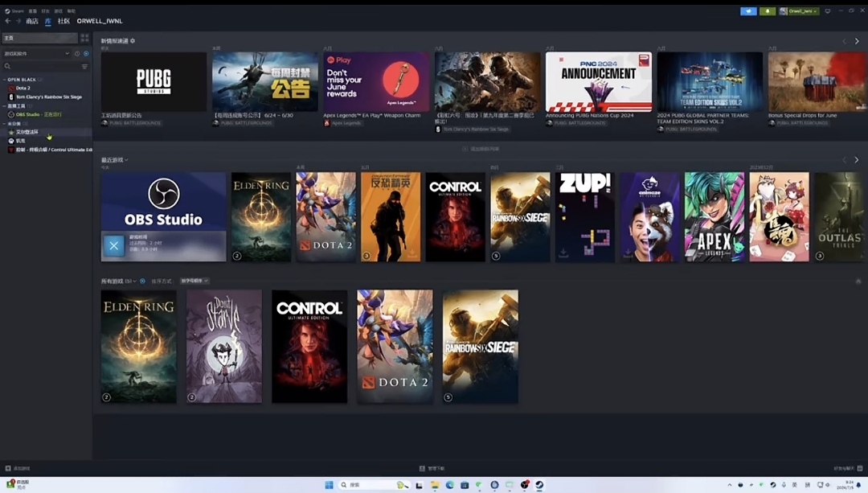Click the library search input field
The image size is (868, 493).
(46, 67)
